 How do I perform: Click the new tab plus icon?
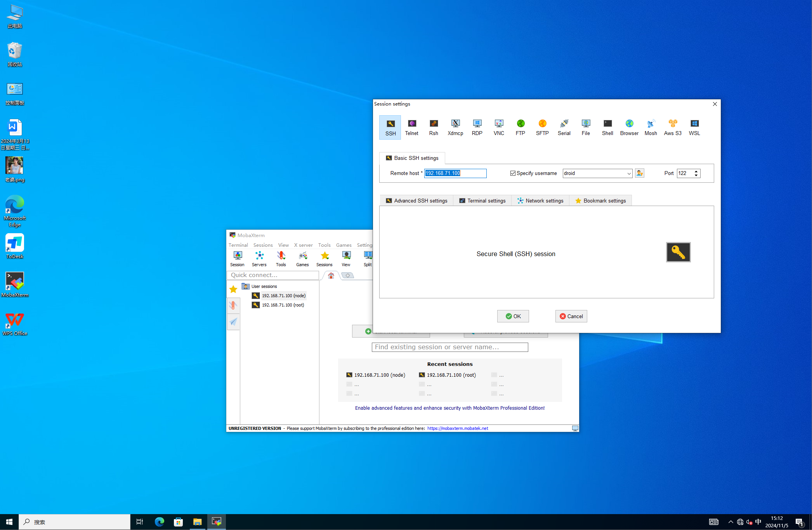(348, 275)
